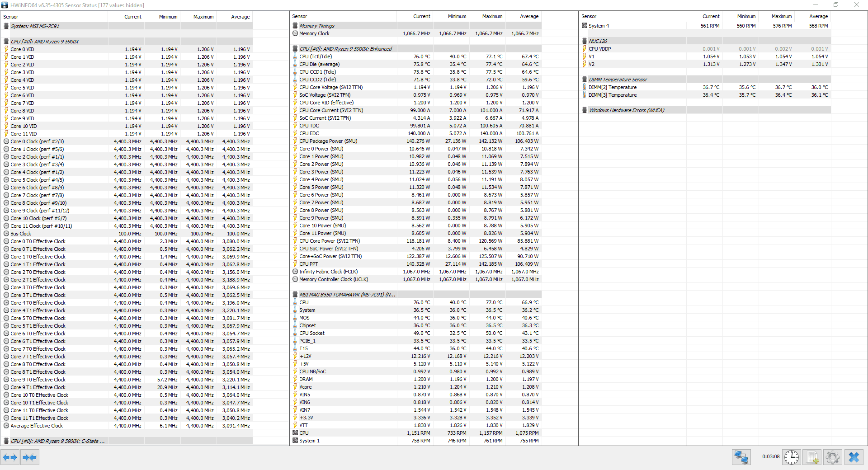Image resolution: width=868 pixels, height=470 pixels.
Task: Select the Core 4 Power (SMU) row
Action: click(415, 179)
